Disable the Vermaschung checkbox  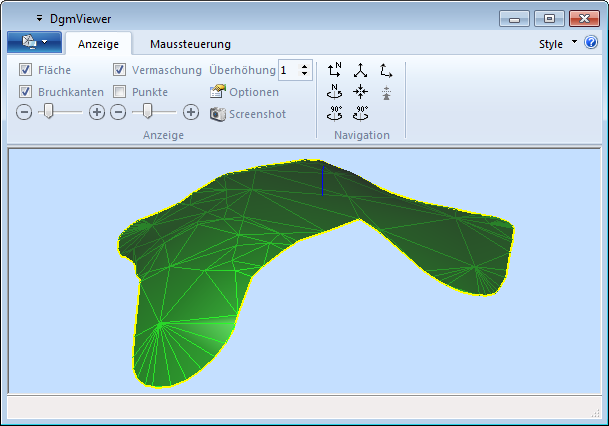(x=120, y=70)
